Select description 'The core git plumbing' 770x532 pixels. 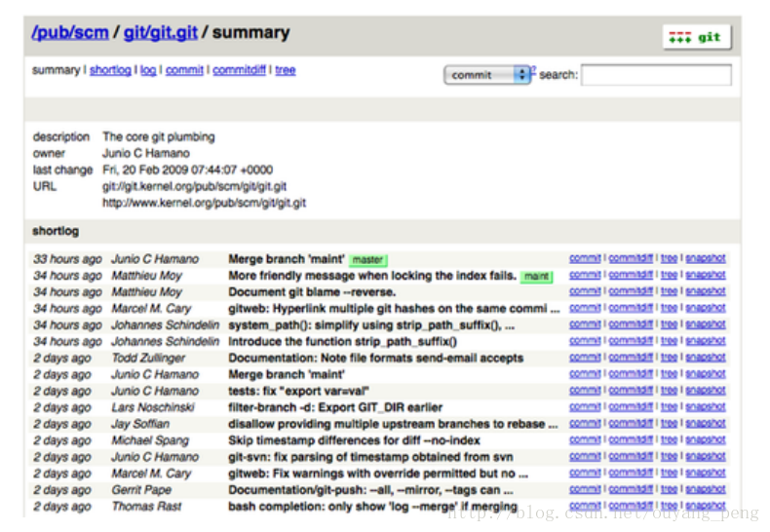point(159,137)
